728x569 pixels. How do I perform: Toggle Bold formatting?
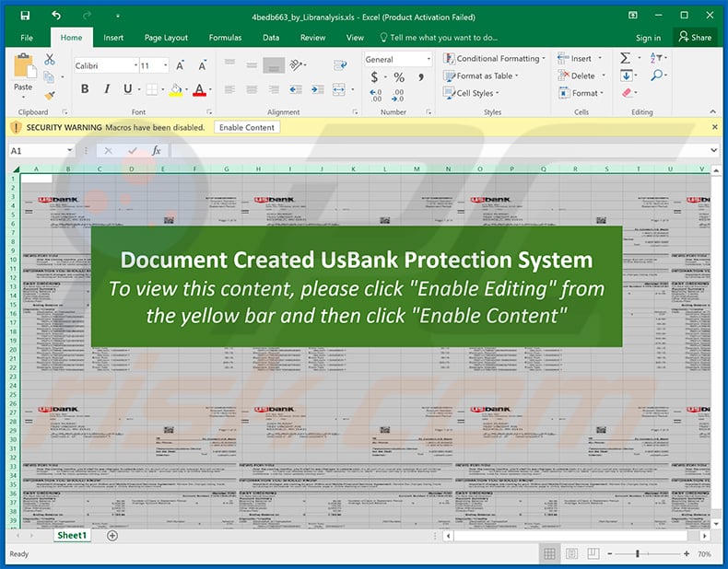click(x=85, y=88)
